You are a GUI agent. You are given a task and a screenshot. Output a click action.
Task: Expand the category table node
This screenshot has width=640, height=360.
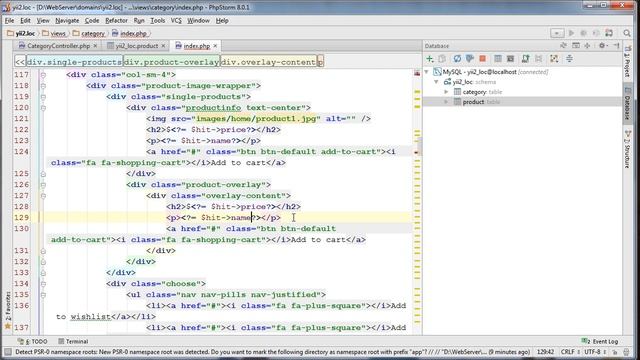pyautogui.click(x=446, y=92)
